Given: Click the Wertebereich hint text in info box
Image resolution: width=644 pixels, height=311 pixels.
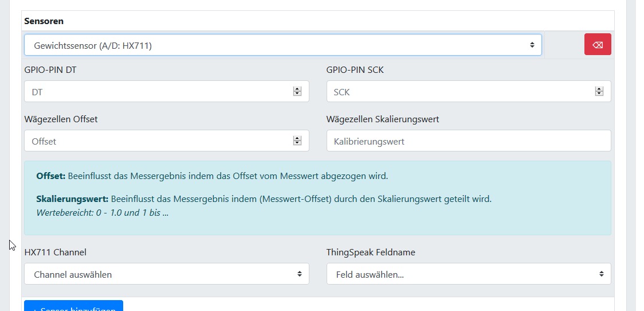Looking at the screenshot, I should click(102, 212).
